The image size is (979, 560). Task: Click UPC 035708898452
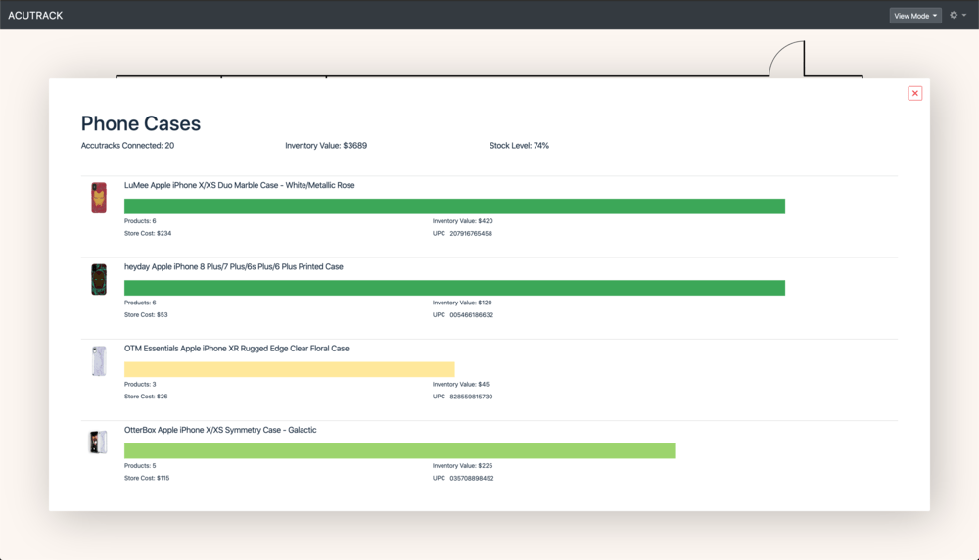click(463, 478)
